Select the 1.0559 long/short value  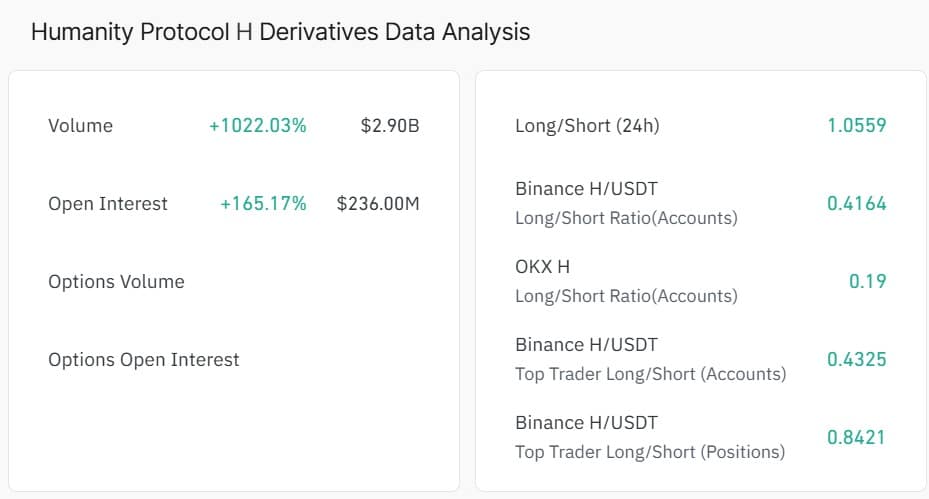pos(856,126)
